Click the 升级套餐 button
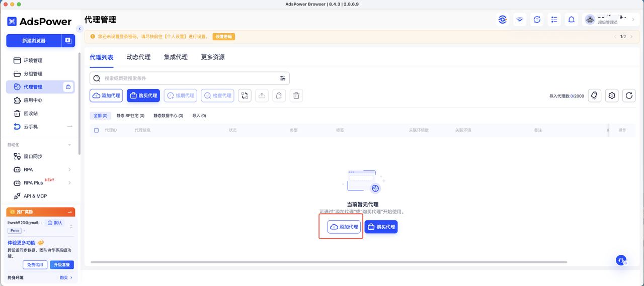 [x=62, y=264]
